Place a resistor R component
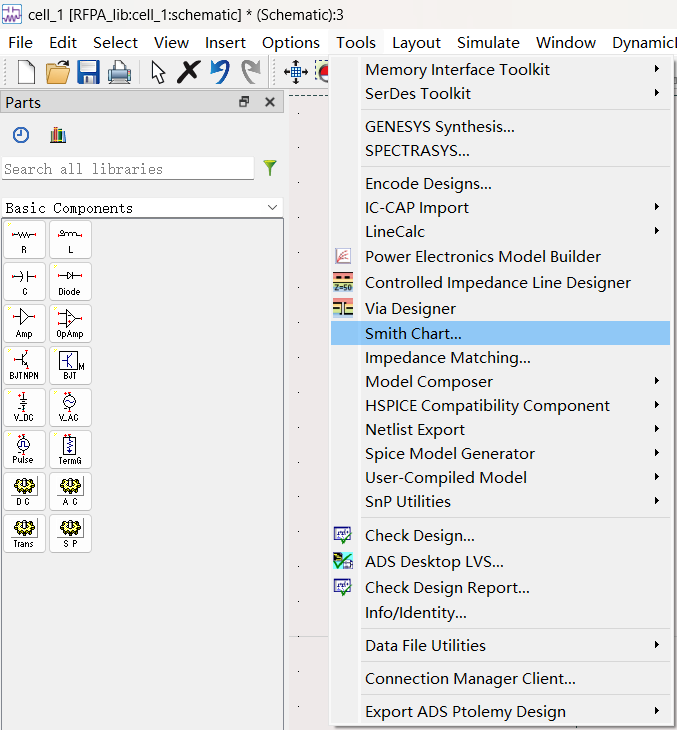 click(24, 240)
